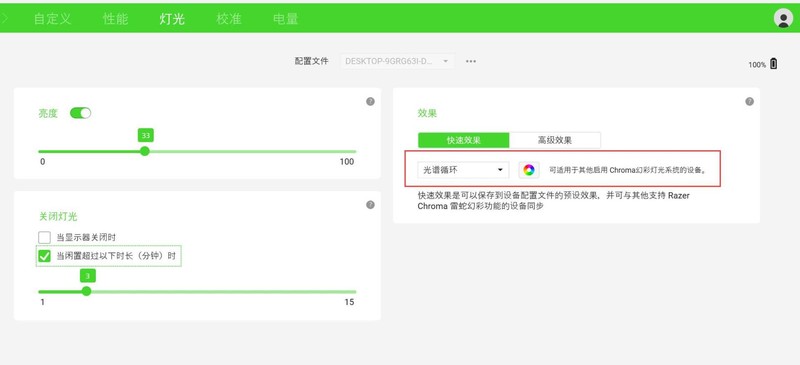The height and width of the screenshot is (365, 800).
Task: Click the 关闭灯光 section heading
Action: click(58, 216)
